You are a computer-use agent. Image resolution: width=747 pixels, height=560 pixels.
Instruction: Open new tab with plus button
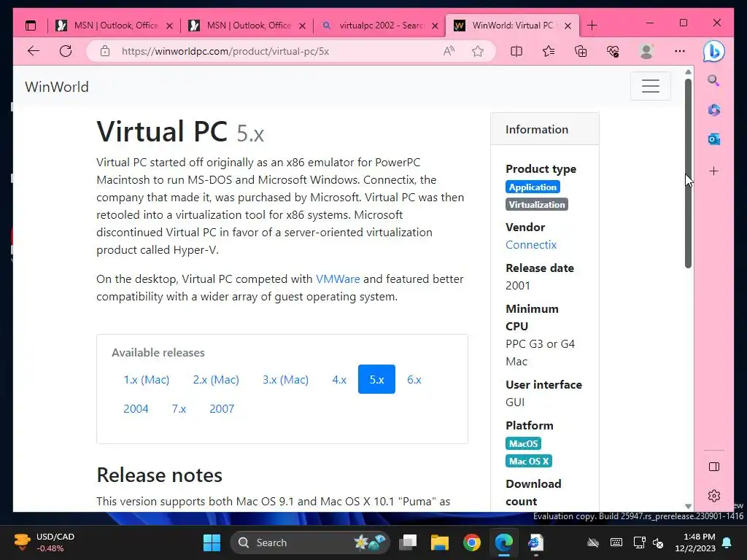pos(592,26)
